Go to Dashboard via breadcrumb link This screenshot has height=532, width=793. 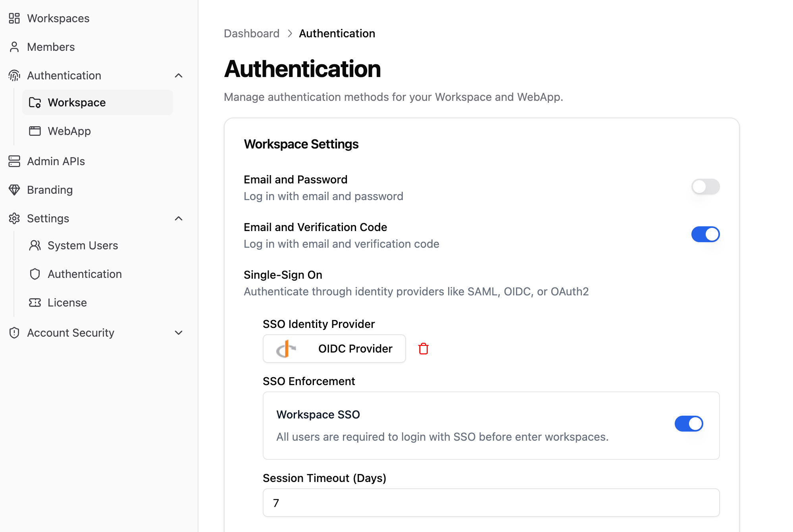click(x=252, y=33)
